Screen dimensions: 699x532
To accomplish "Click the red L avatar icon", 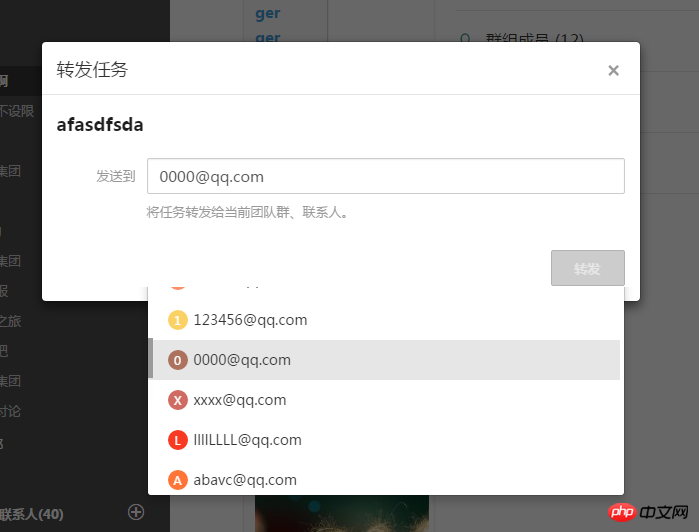I will (x=177, y=440).
